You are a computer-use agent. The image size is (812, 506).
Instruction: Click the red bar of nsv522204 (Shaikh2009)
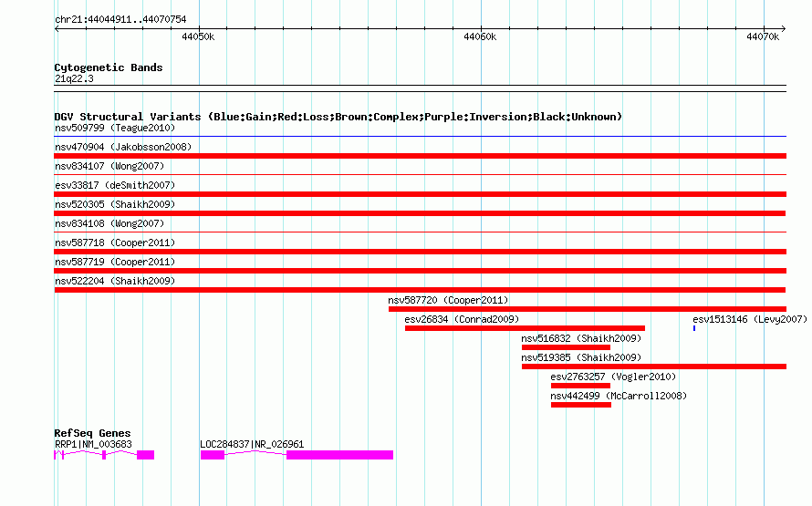coord(420,290)
